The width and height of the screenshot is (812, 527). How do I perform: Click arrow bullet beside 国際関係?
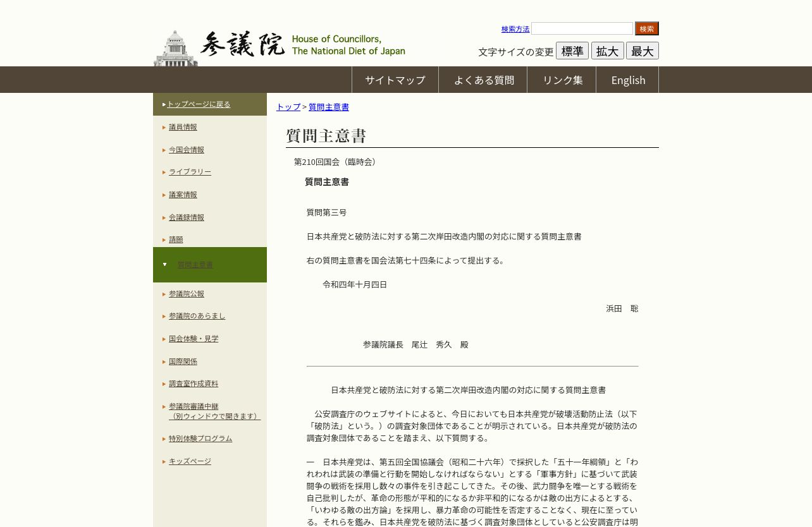(x=164, y=361)
